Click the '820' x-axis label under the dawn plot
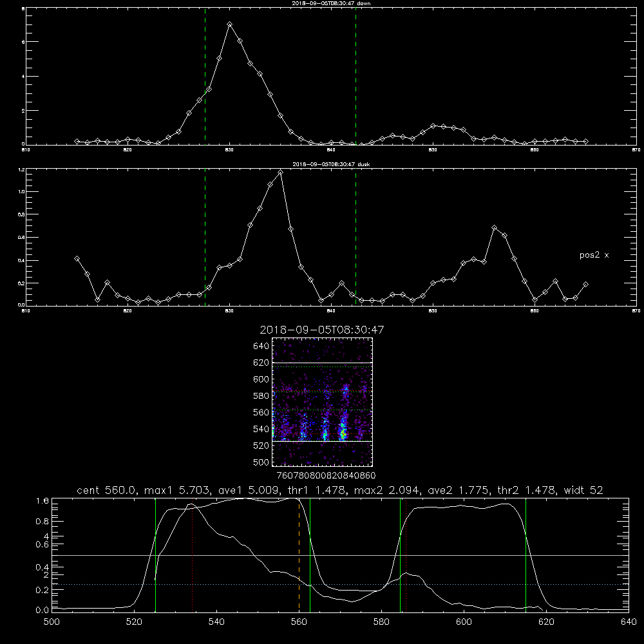This screenshot has height=644, width=644. [x=128, y=150]
